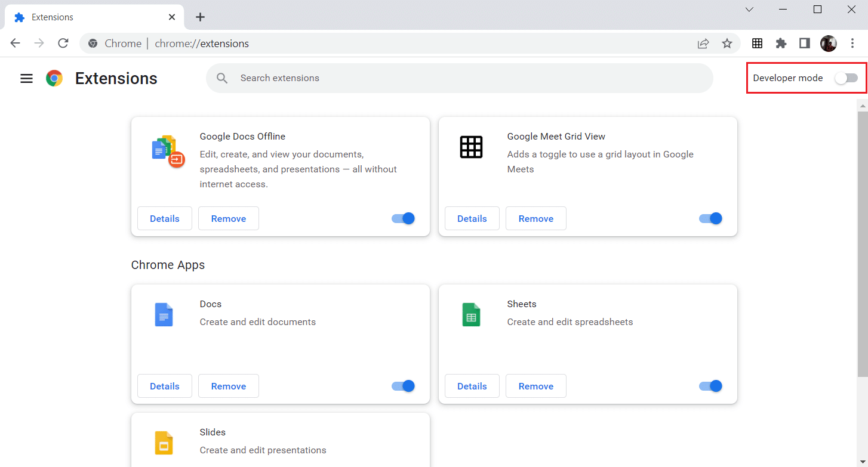Click the Google Docs Offline title text
Viewport: 868px width, 467px height.
click(x=242, y=137)
